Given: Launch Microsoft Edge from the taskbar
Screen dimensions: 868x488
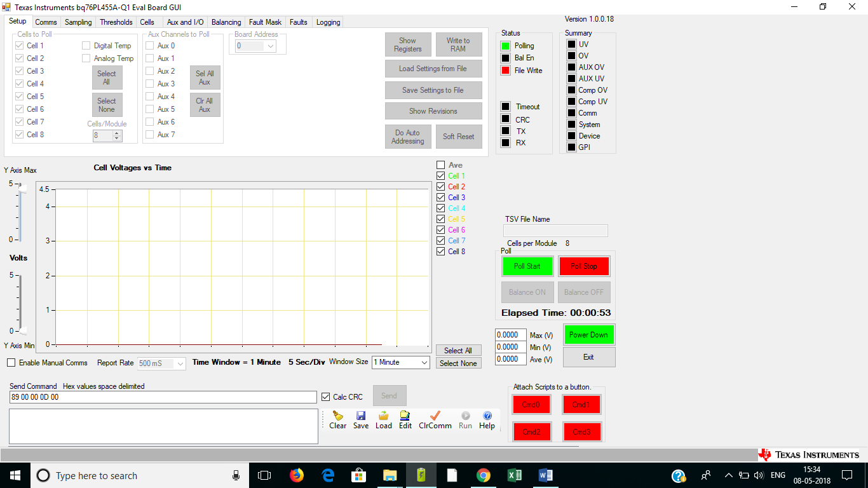Looking at the screenshot, I should coord(328,475).
